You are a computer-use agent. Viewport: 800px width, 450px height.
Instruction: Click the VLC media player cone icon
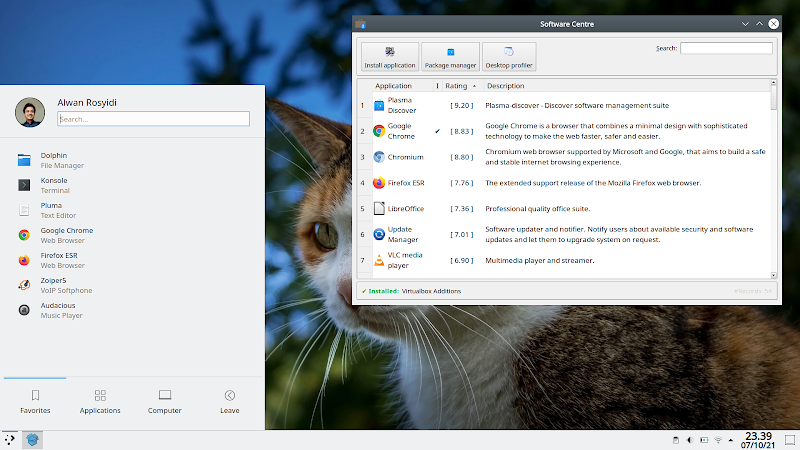[x=379, y=260]
